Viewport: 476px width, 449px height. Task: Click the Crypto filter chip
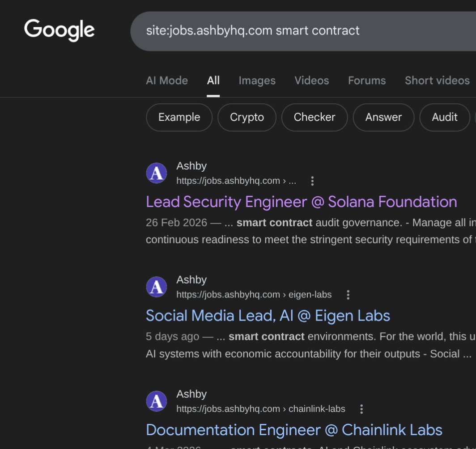[246, 117]
